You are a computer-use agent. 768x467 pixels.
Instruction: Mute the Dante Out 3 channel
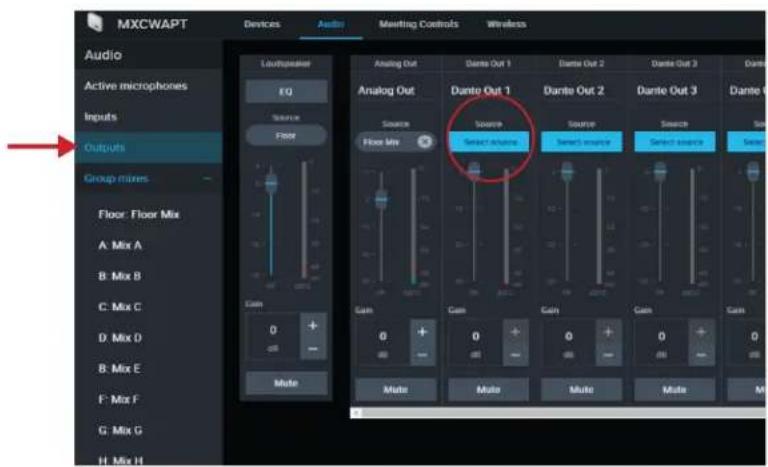[x=674, y=390]
